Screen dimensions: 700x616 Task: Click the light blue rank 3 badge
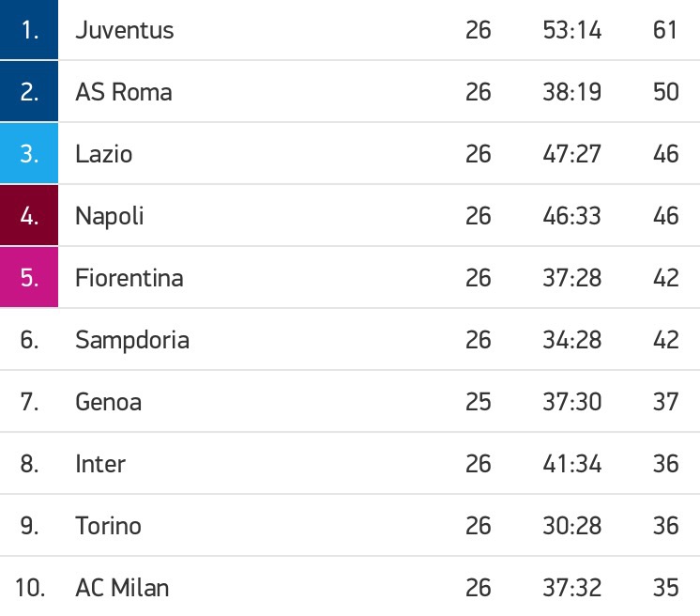click(29, 153)
